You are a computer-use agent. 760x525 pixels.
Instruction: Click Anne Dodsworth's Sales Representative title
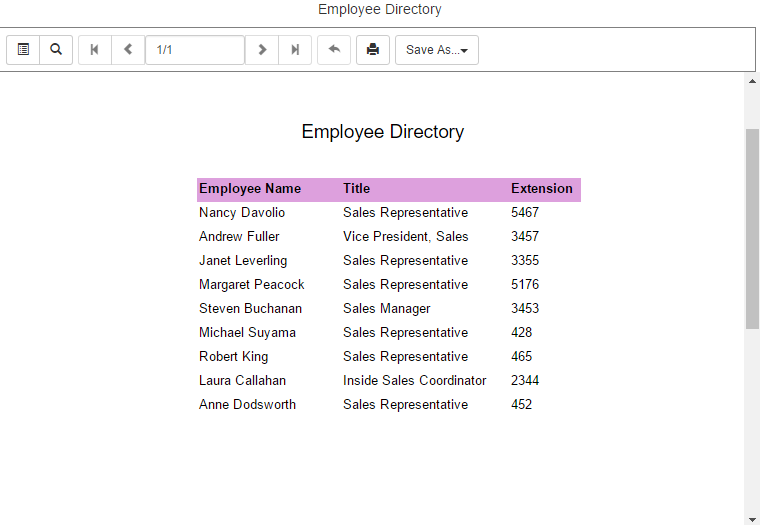(x=406, y=404)
